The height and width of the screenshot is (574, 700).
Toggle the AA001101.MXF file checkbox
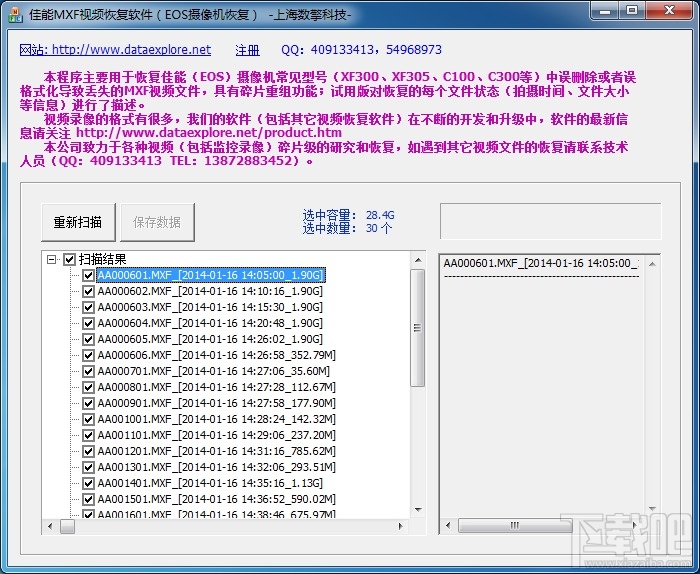pyautogui.click(x=88, y=435)
